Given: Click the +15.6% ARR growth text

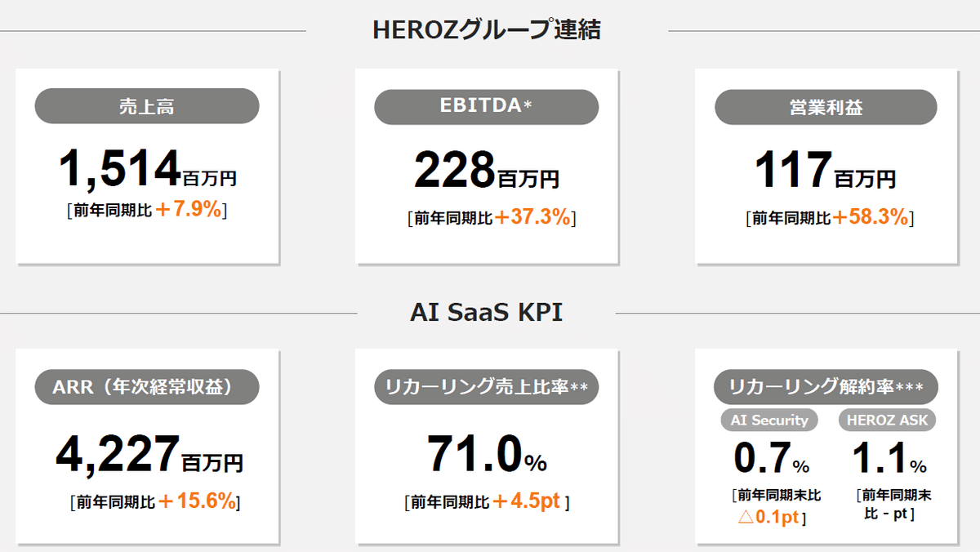Looking at the screenshot, I should [x=196, y=501].
